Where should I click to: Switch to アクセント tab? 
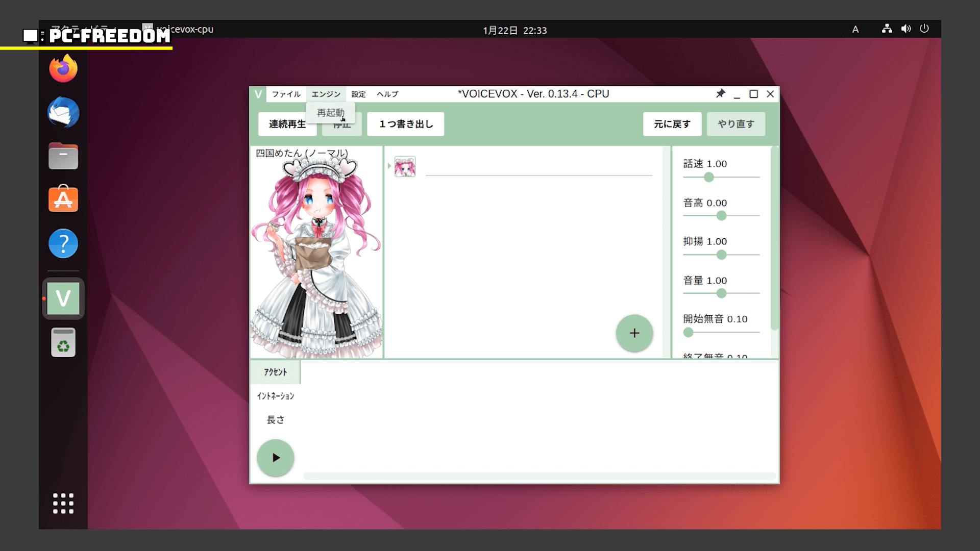tap(275, 372)
